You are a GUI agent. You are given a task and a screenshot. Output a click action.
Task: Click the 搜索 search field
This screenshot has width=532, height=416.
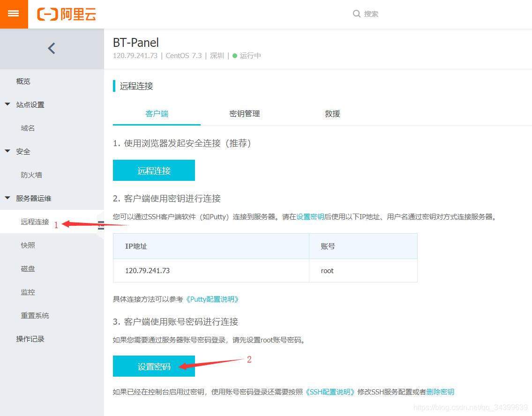371,14
